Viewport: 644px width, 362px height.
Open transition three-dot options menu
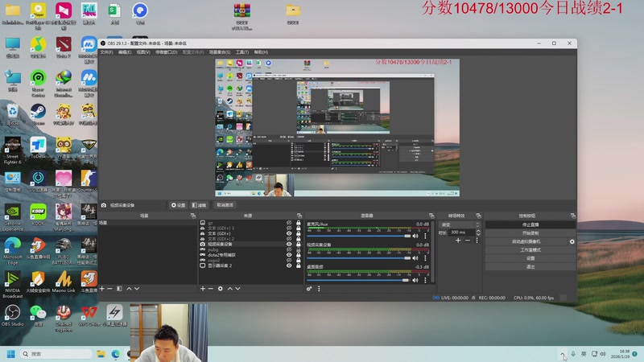[x=477, y=241]
